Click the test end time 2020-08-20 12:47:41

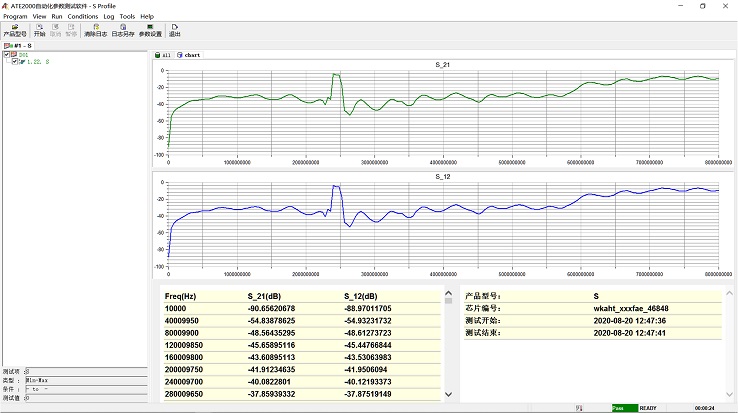[630, 333]
